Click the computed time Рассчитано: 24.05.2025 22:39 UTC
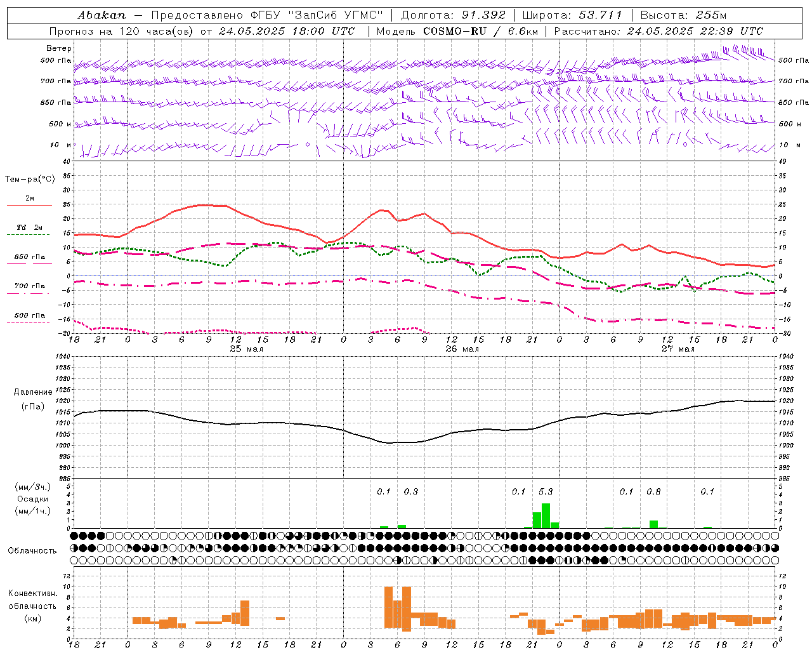 [x=658, y=31]
